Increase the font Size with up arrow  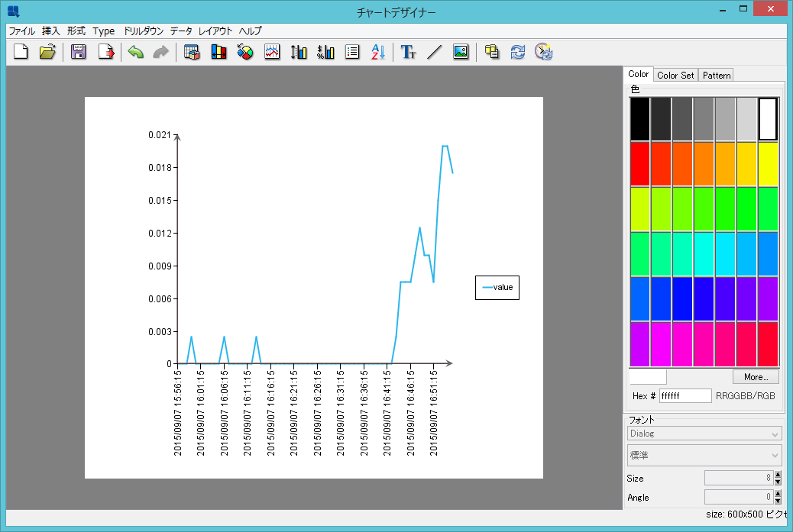point(778,475)
